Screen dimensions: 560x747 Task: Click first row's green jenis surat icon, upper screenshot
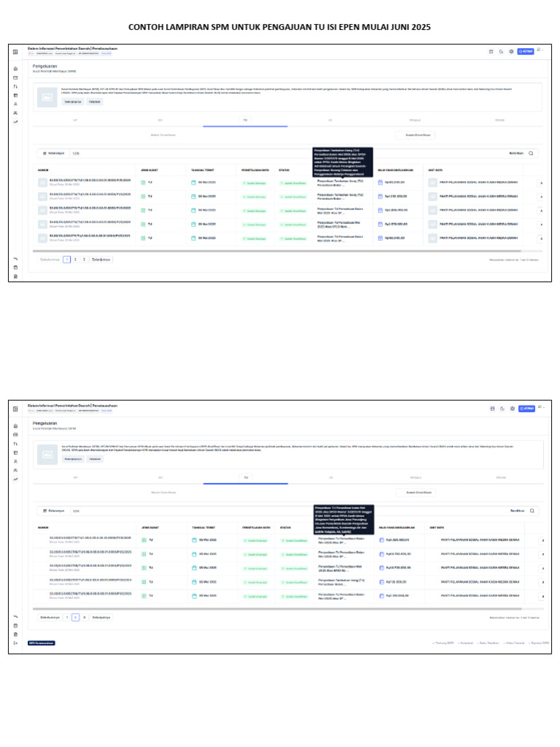pos(143,182)
